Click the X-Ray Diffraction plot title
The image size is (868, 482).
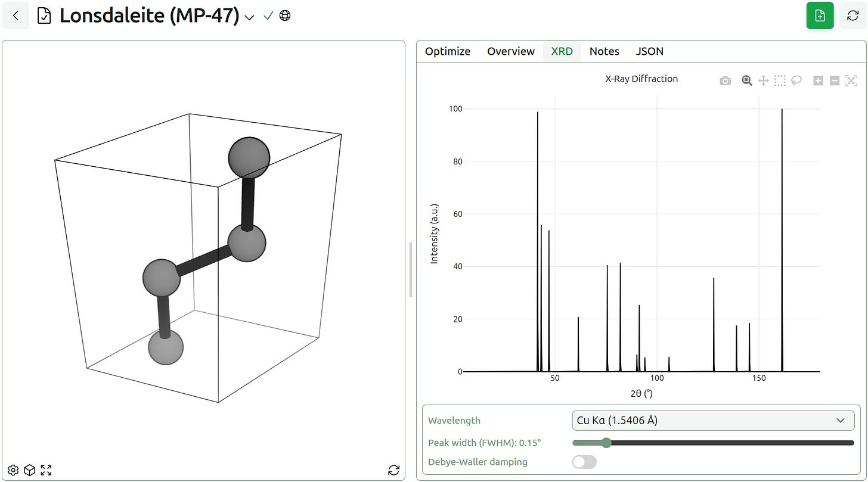tap(641, 79)
